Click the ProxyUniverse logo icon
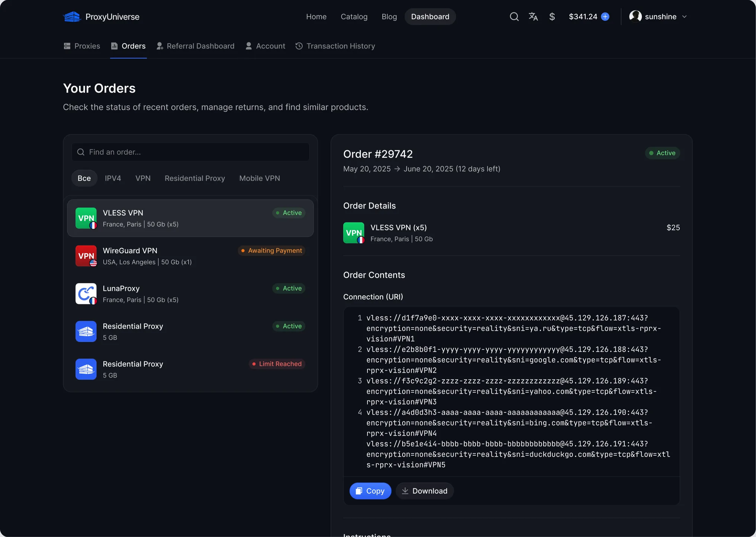The height and width of the screenshot is (537, 756). (x=72, y=17)
